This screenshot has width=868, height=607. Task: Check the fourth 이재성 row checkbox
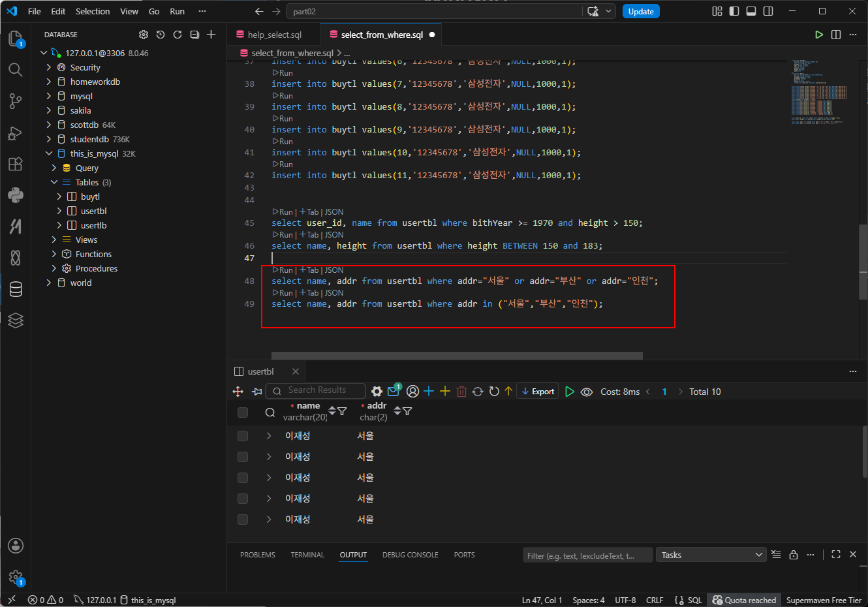[243, 499]
